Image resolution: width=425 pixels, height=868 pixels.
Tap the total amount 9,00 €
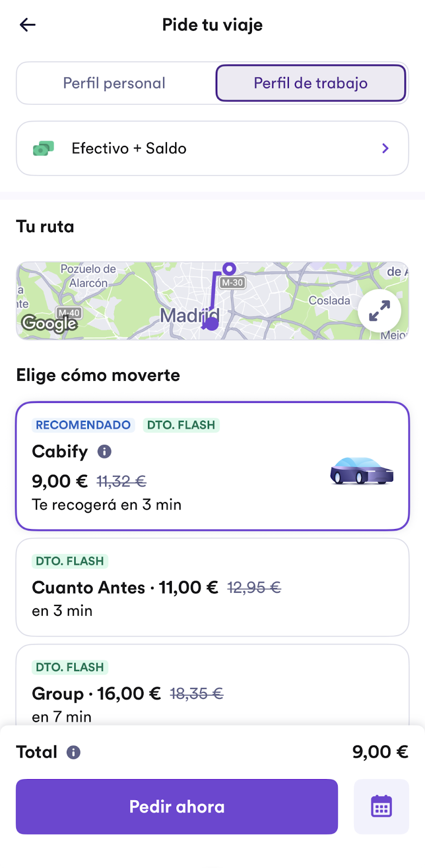(380, 752)
